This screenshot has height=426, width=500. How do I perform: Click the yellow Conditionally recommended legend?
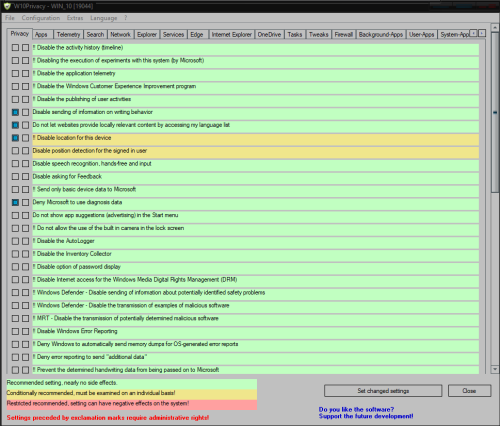[x=132, y=393]
